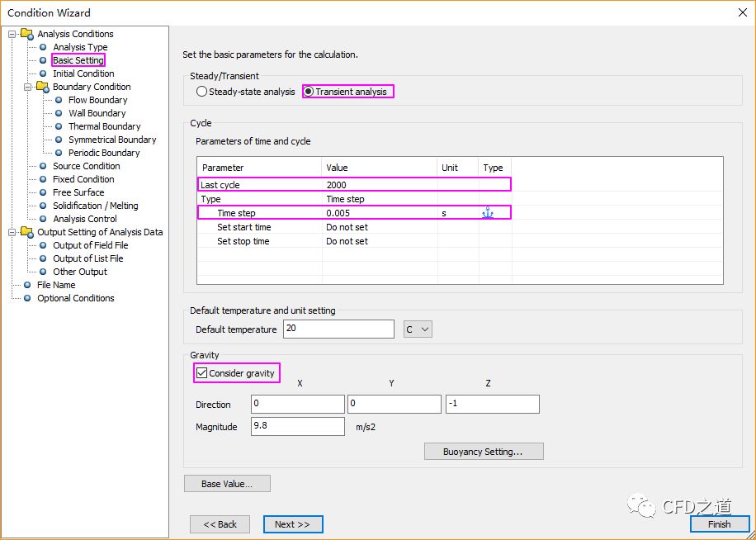This screenshot has width=756, height=540.
Task: Click the Next >> button
Action: click(x=292, y=524)
